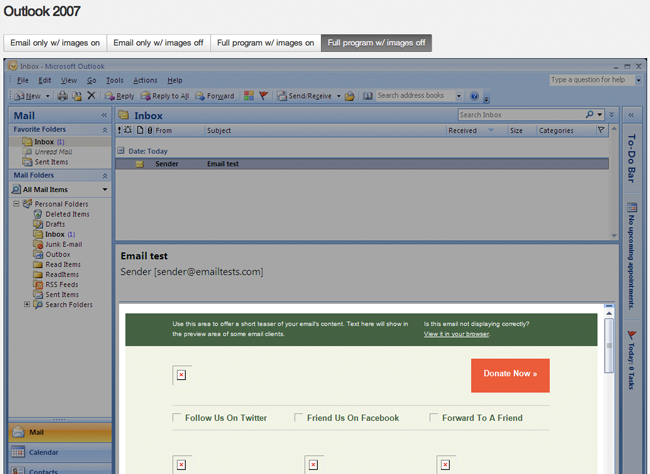Screen dimensions: 650x474
Task: Collapse the Favorite Folders section
Action: point(105,130)
